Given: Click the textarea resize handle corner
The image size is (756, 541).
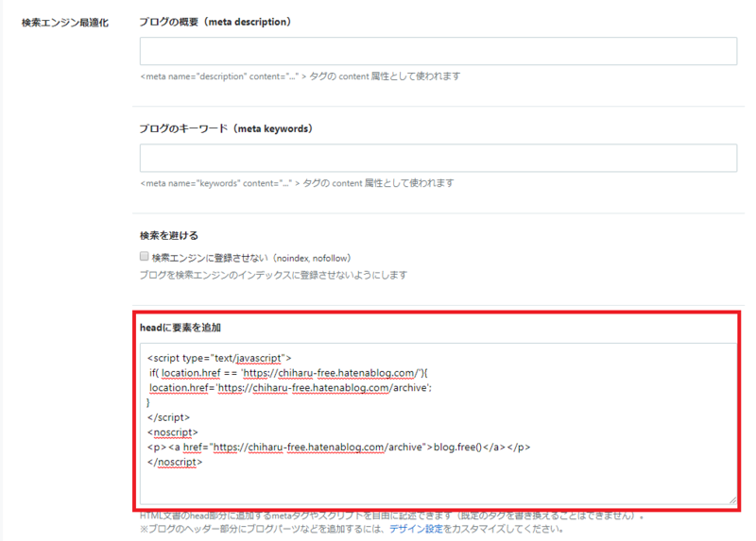Looking at the screenshot, I should pos(732,500).
